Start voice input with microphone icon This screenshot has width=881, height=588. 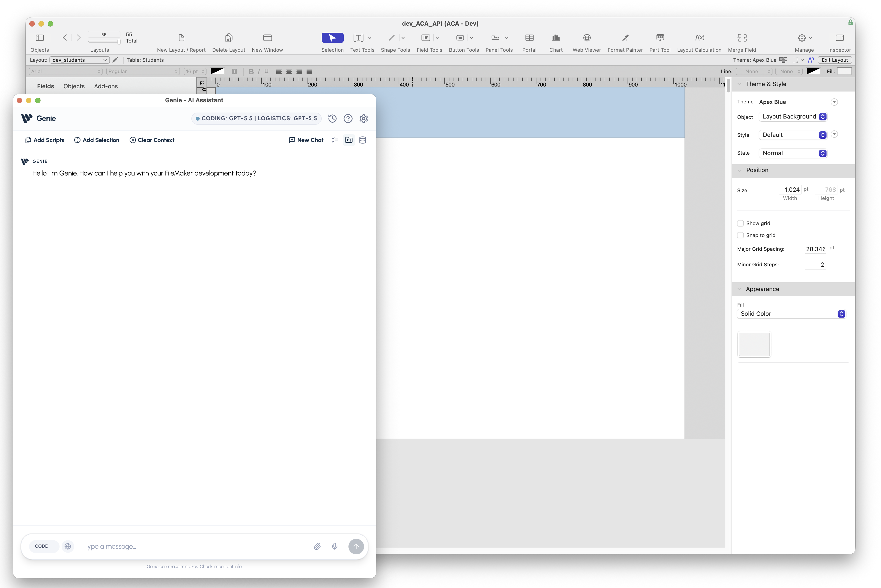click(x=334, y=546)
